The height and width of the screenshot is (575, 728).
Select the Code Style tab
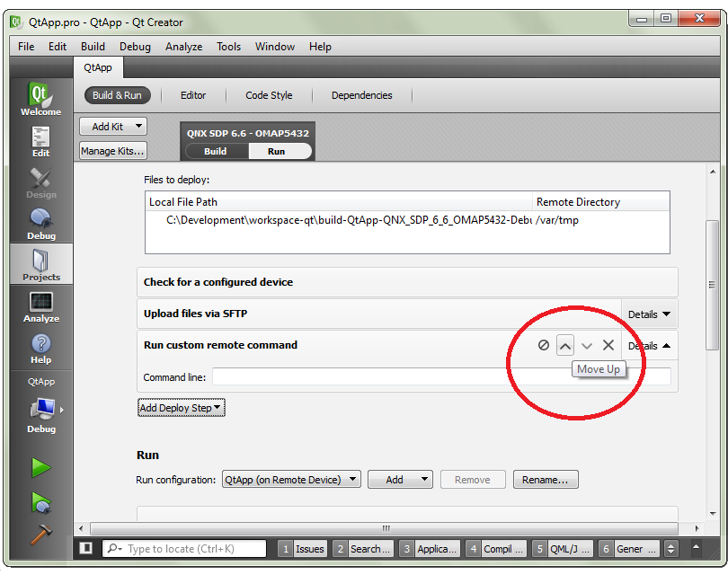point(269,95)
